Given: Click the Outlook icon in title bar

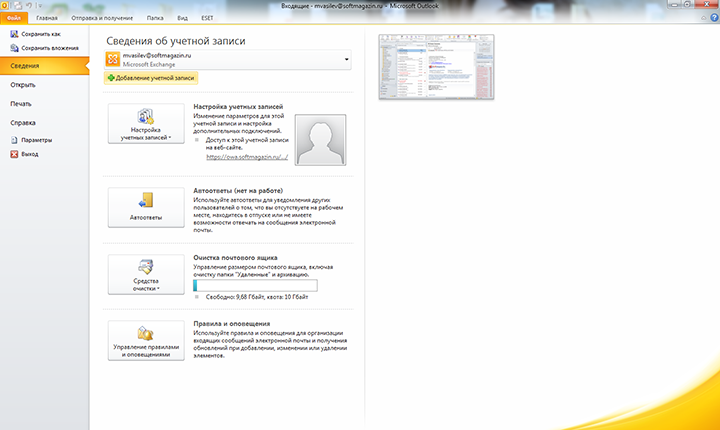Looking at the screenshot, I should click(6, 6).
